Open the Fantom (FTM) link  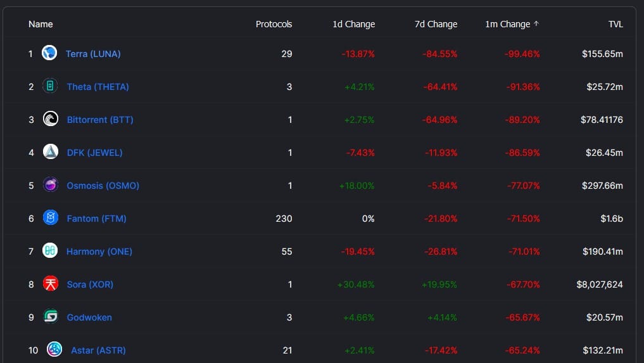coord(96,219)
